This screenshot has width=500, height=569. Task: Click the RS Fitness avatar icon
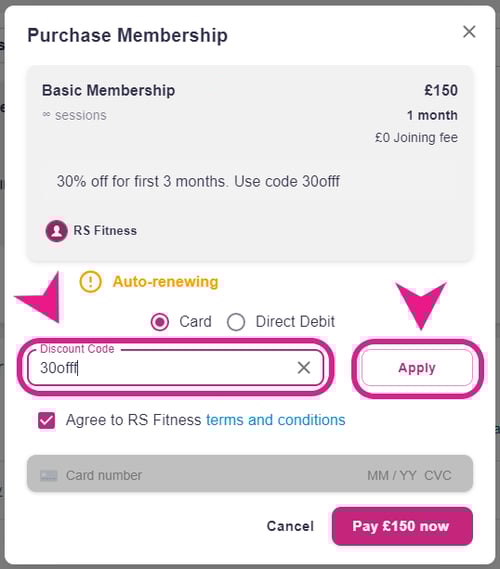click(56, 231)
